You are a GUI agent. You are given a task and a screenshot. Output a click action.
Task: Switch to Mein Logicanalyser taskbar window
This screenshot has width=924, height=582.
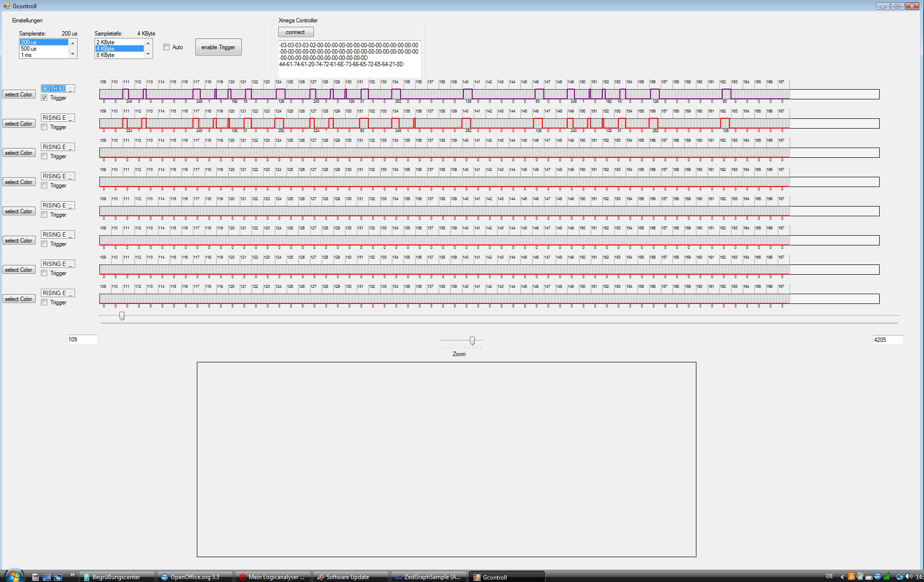[273, 577]
